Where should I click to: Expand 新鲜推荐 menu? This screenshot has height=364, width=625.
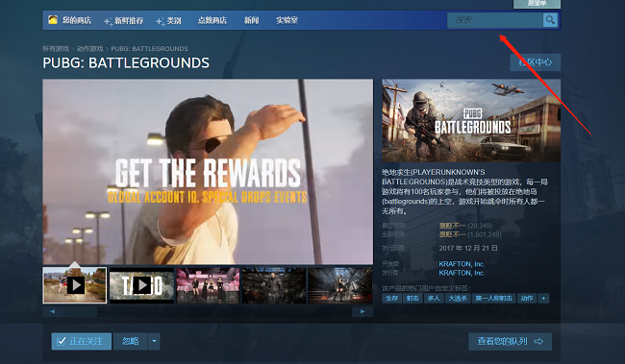[x=124, y=21]
